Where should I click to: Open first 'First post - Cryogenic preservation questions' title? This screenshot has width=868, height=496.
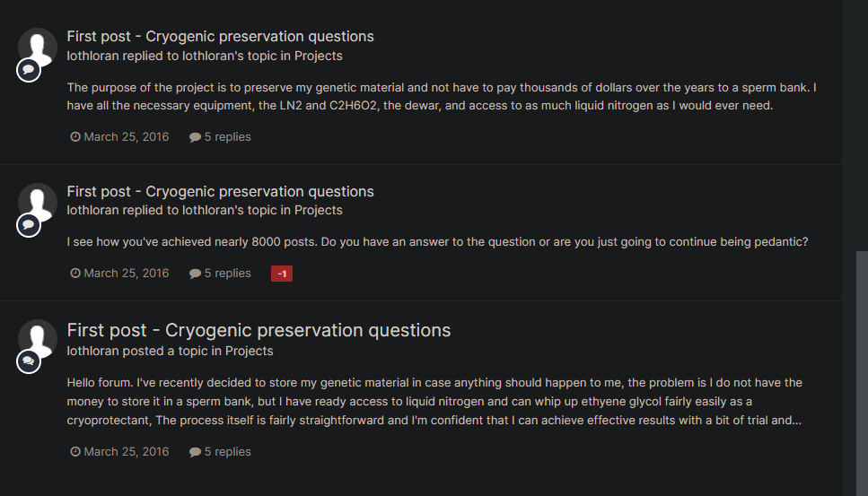[x=220, y=37]
